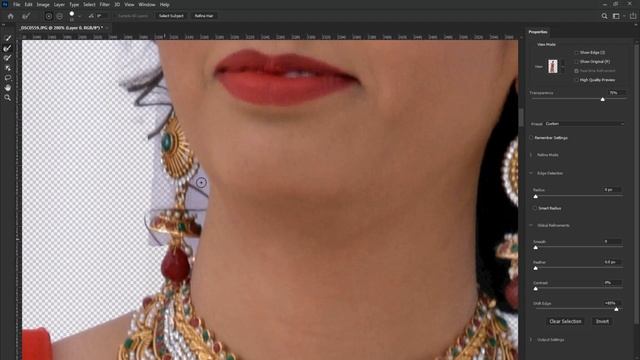Click the Clear Selection button
Screen dimensions: 640x360
pos(565,322)
